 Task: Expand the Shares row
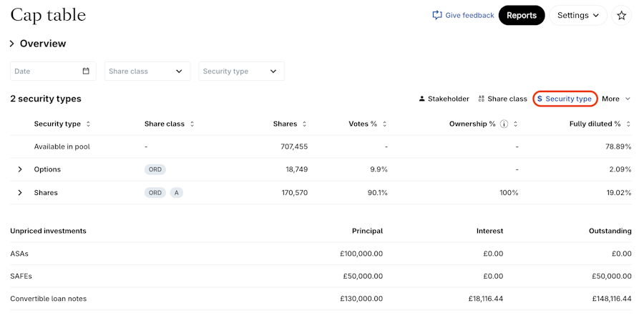click(x=20, y=193)
